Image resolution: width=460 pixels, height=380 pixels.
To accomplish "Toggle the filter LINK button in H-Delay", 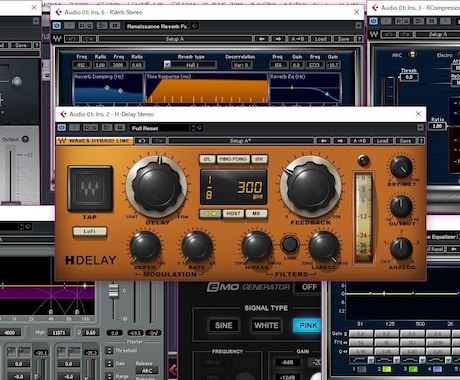I will click(290, 244).
